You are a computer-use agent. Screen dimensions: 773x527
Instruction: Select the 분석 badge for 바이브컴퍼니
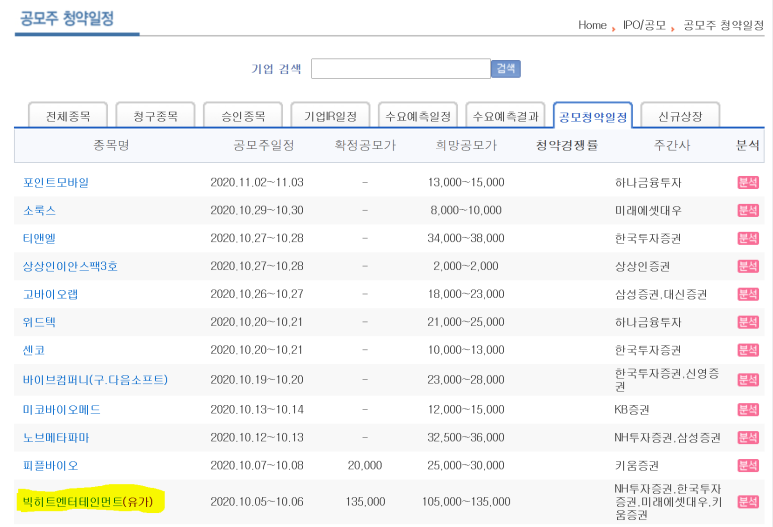click(748, 380)
